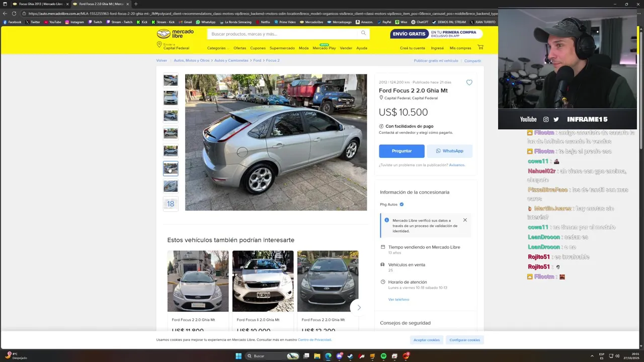This screenshot has width=644, height=362.
Task: Open the Mercado Play menu item
Action: (324, 48)
